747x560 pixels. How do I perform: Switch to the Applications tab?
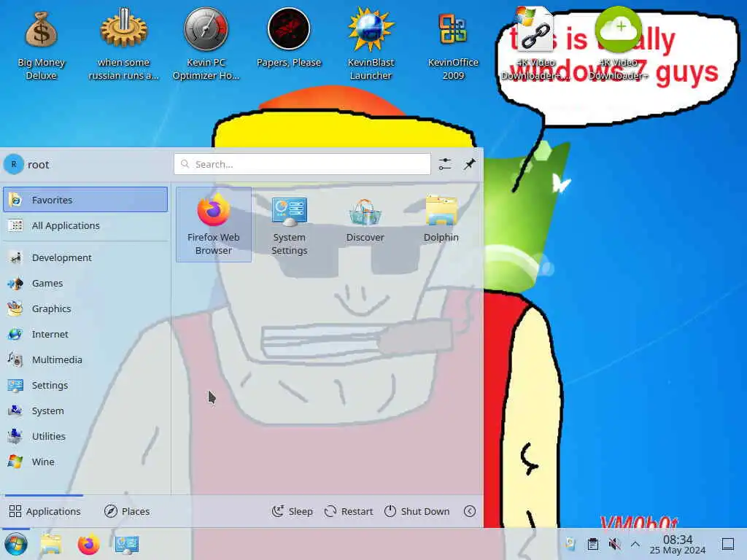[x=44, y=511]
